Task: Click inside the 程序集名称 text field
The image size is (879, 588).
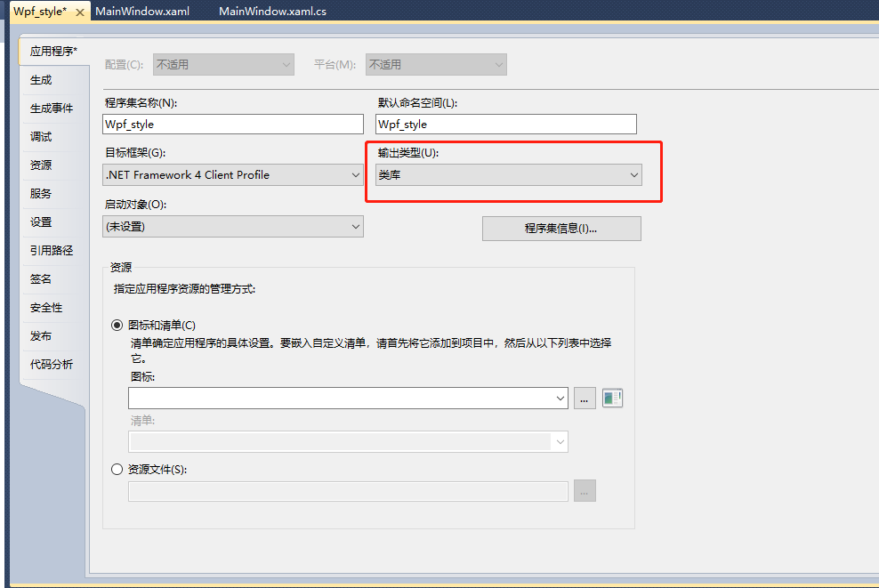Action: (231, 124)
